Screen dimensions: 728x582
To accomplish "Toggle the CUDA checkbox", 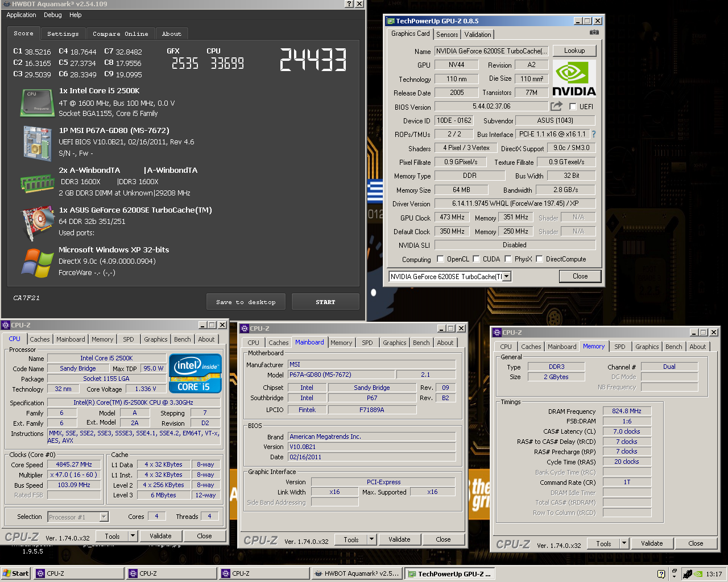I will pyautogui.click(x=476, y=259).
